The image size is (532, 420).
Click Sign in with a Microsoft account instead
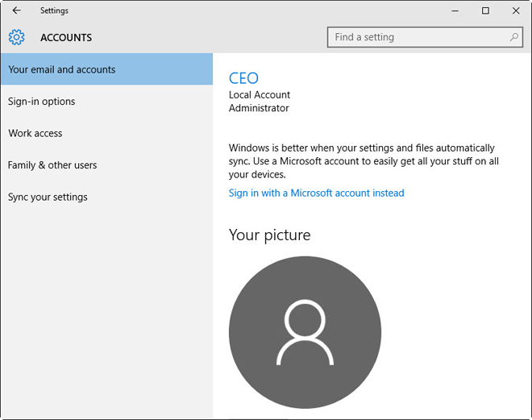coord(316,193)
